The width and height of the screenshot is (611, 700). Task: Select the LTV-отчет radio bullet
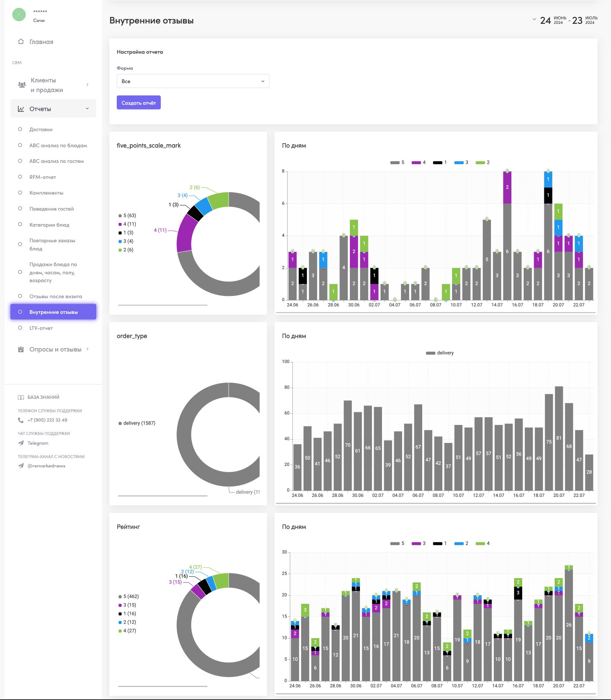coord(20,328)
